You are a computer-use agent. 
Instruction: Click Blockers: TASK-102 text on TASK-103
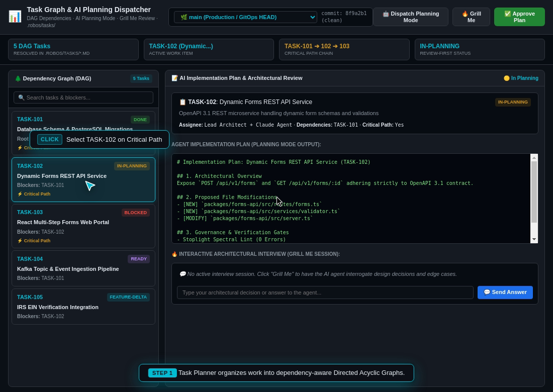pos(41,232)
